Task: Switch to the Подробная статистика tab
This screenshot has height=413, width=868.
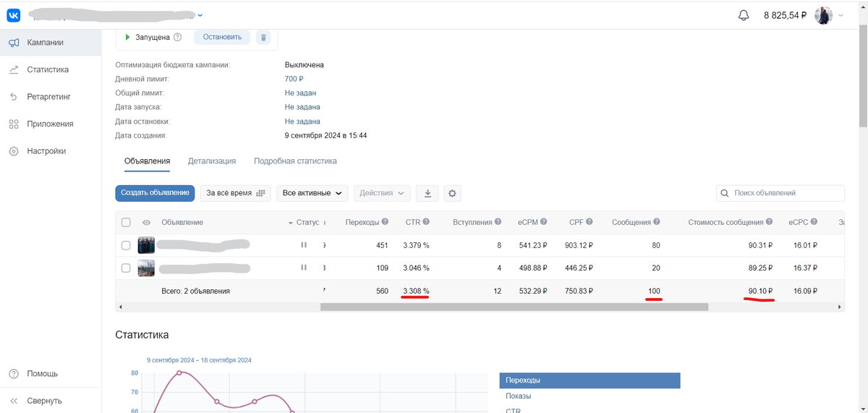Action: [295, 161]
